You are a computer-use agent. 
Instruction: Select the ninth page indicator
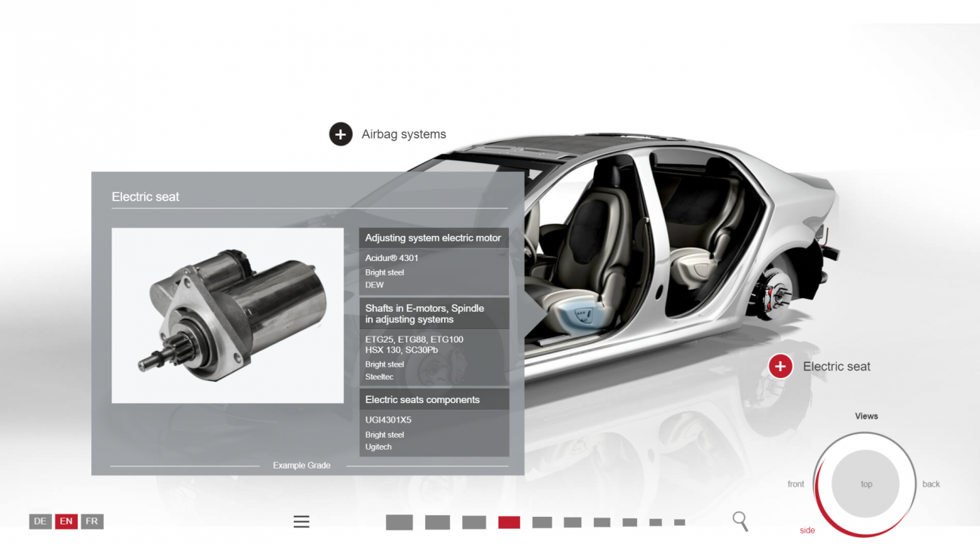tap(656, 522)
